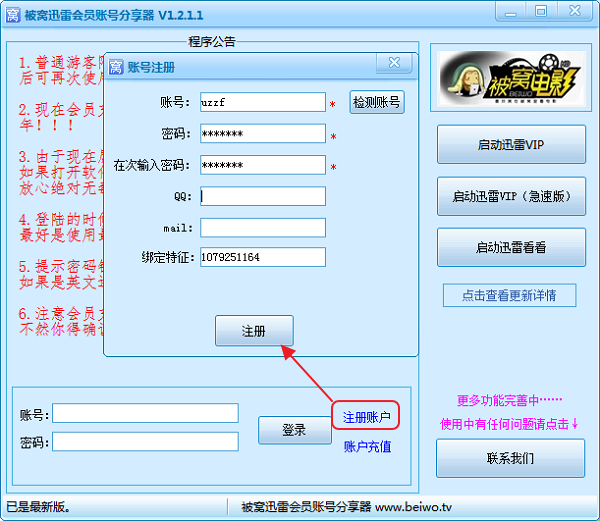
Task: Click the 登录 button
Action: 294,430
